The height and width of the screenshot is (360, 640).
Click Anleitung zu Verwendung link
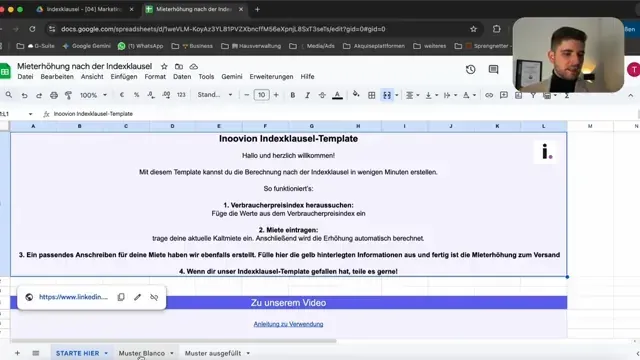pos(288,324)
